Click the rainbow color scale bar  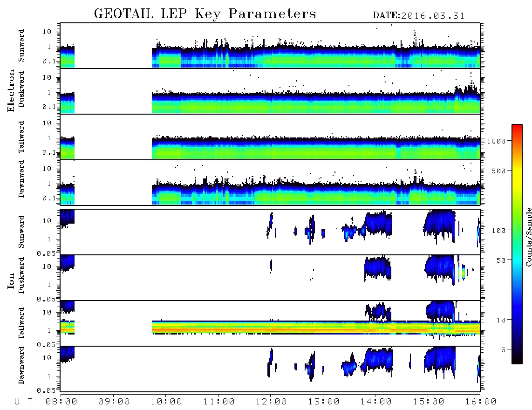click(517, 244)
